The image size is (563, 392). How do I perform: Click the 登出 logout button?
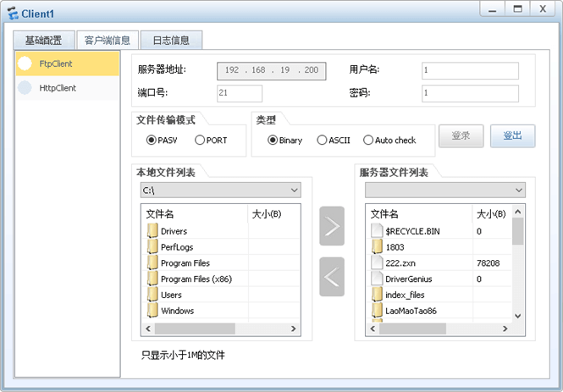[x=512, y=135]
